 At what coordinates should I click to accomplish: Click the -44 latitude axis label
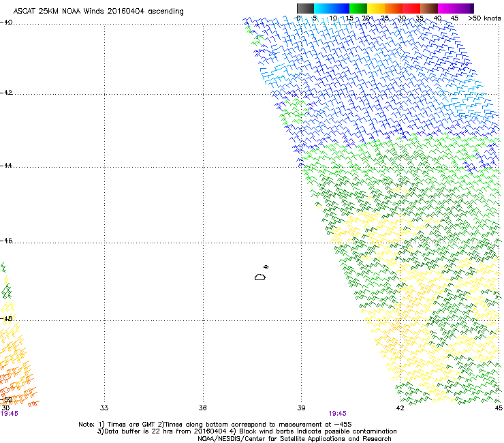(6, 166)
